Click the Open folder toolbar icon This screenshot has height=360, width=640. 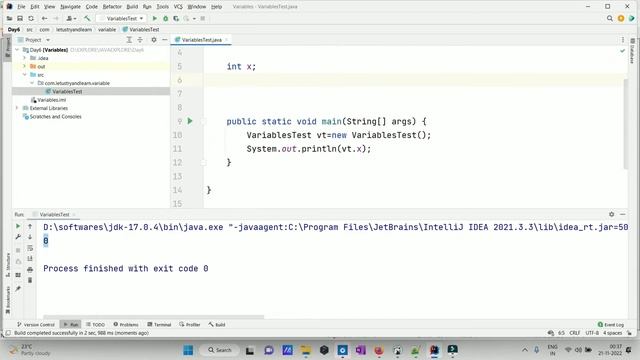click(x=9, y=18)
